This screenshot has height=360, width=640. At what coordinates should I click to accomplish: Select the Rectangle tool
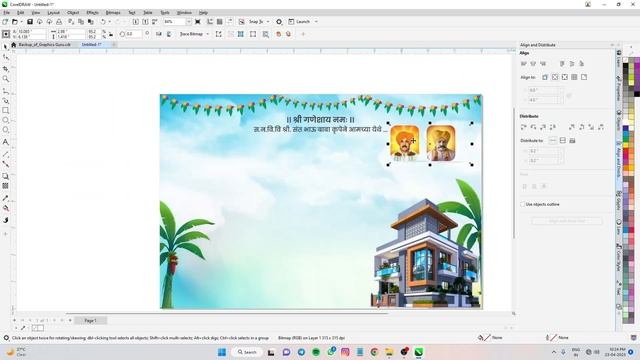tap(6, 111)
